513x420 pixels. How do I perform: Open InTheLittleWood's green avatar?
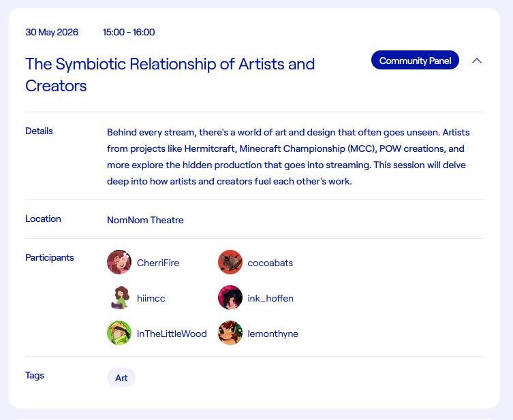pos(119,333)
